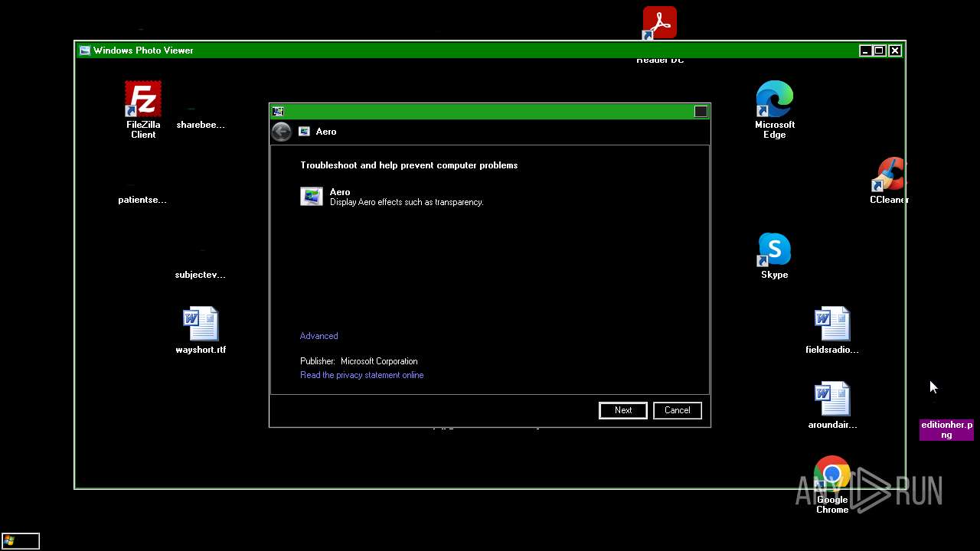Click the Windows Photo Viewer title icon
This screenshot has width=980, height=551.
coord(85,51)
